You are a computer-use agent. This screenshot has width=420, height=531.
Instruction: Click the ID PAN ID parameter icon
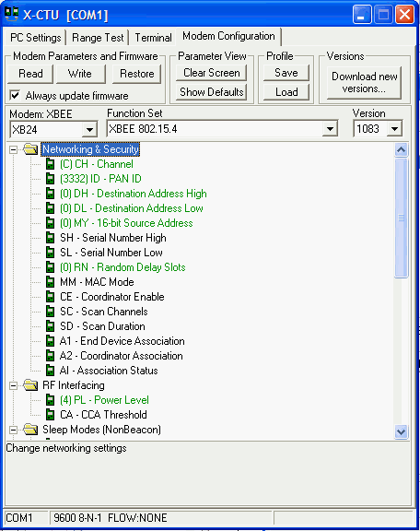click(50, 179)
